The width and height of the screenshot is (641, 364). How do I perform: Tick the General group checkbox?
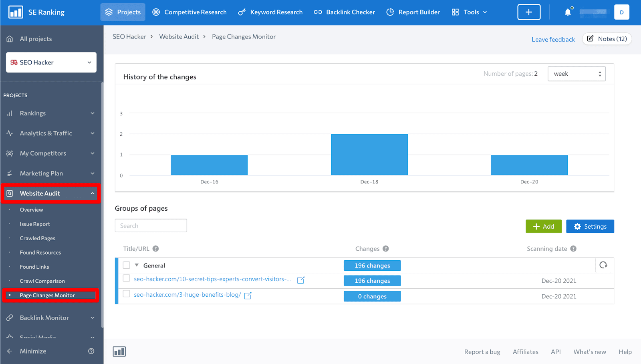tap(127, 265)
